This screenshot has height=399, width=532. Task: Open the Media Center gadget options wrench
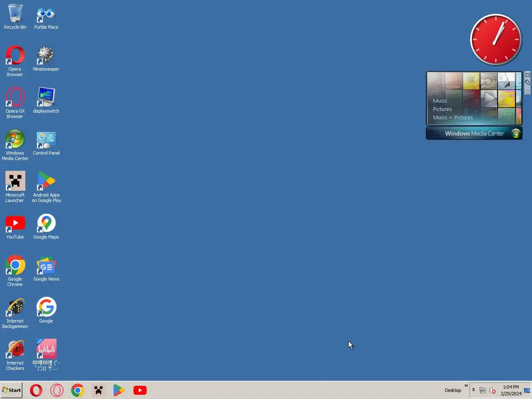(x=527, y=82)
